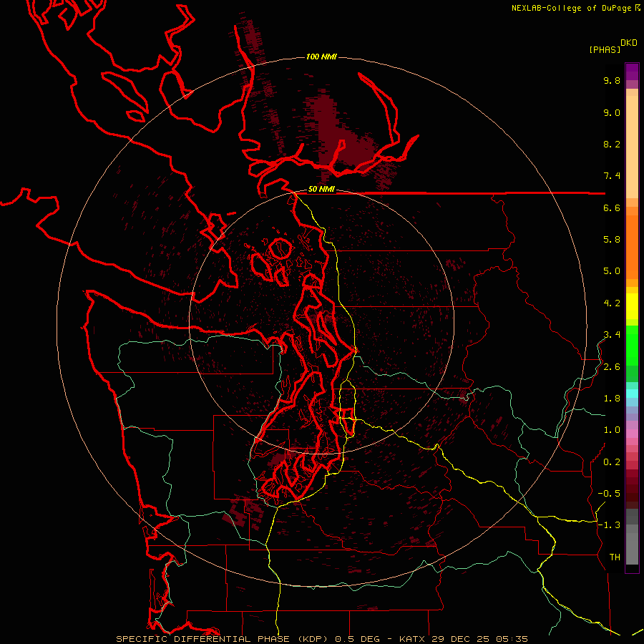The image size is (644, 644).
Task: Click the 0.5 DEG elevation text
Action: [357, 639]
